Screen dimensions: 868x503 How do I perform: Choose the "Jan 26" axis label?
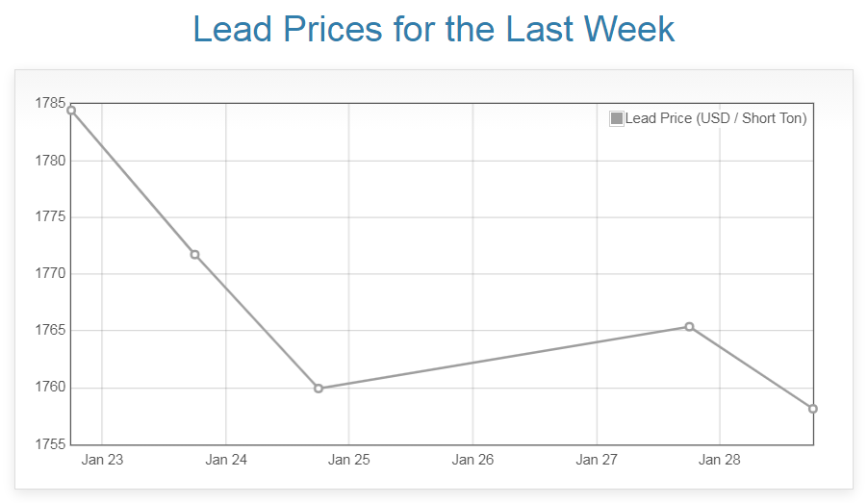(x=472, y=460)
